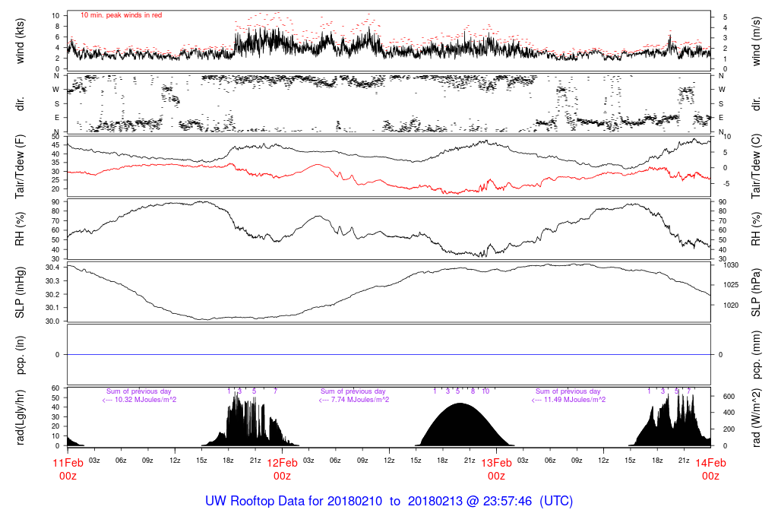
Task: Click the "12Feb 00z" date label
Action: (283, 469)
